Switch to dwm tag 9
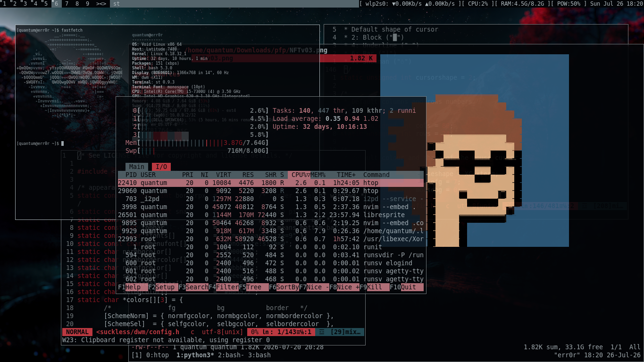The image size is (644, 362). [x=87, y=4]
